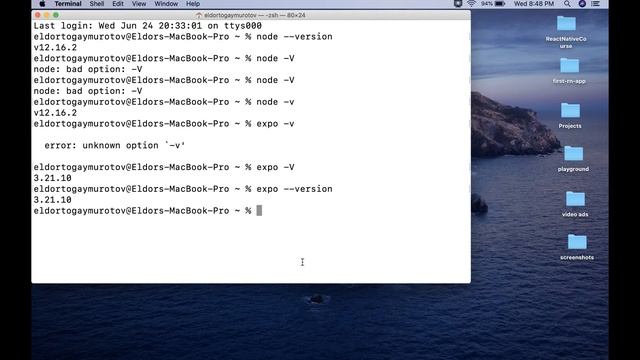Open the Shell menu
The width and height of the screenshot is (640, 360).
[97, 4]
